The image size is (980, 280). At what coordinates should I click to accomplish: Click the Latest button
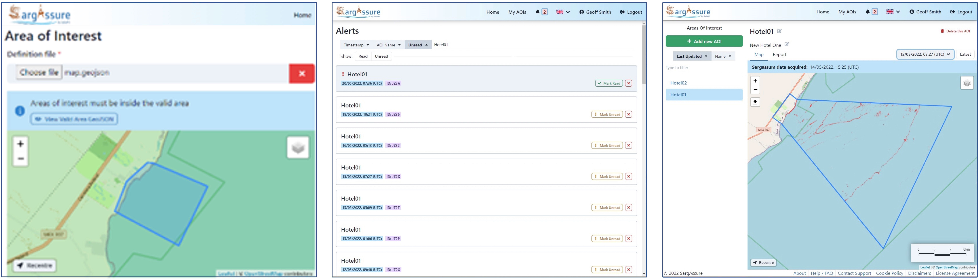965,54
